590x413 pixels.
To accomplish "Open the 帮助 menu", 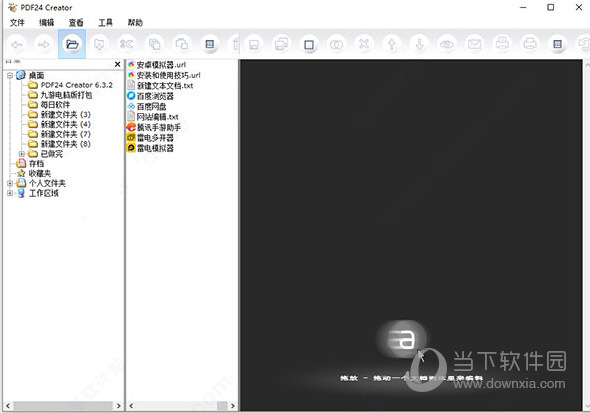I will (135, 23).
